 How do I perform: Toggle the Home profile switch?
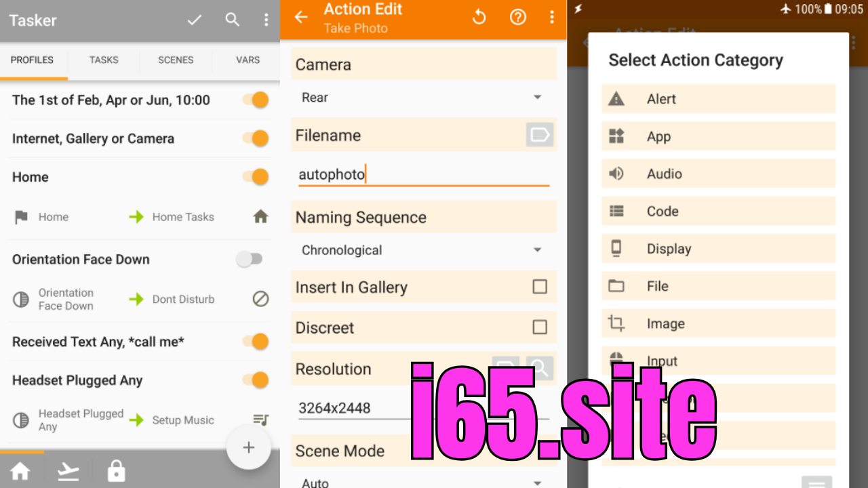pyautogui.click(x=256, y=178)
